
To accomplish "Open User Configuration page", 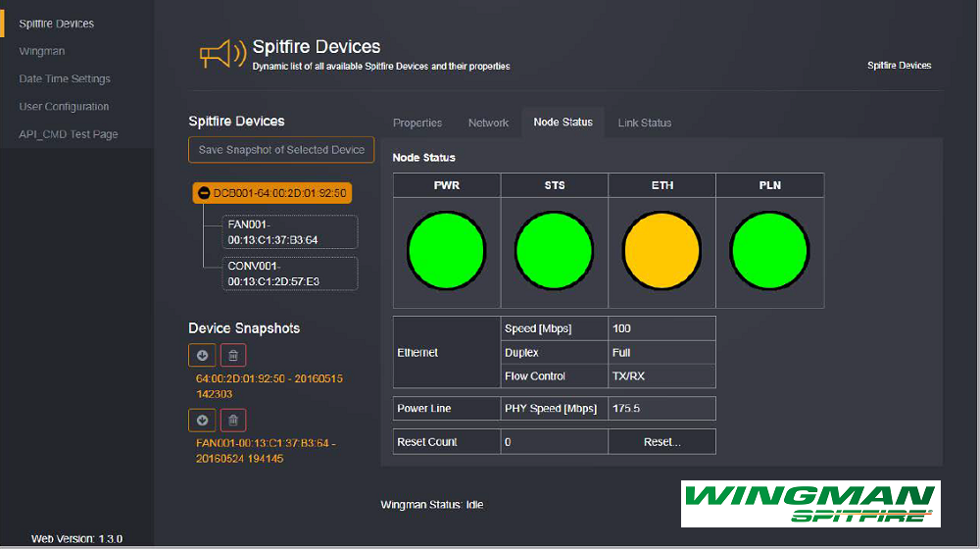I will (x=64, y=106).
